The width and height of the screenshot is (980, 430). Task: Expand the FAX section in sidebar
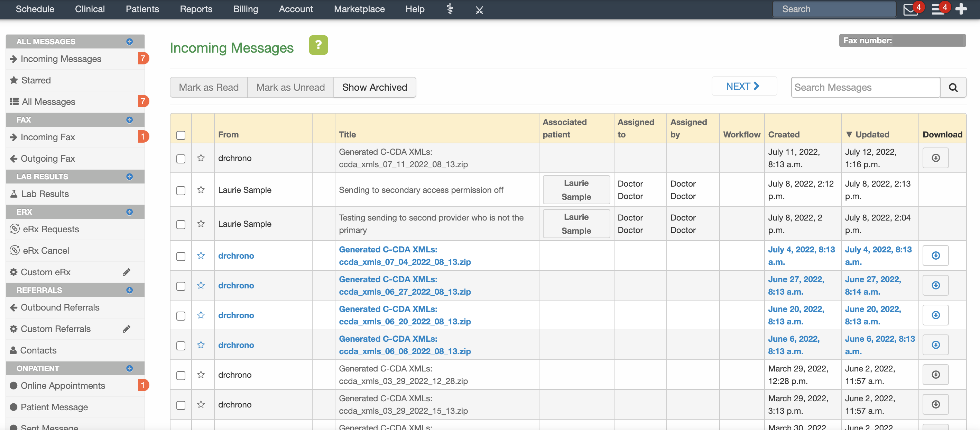point(130,119)
